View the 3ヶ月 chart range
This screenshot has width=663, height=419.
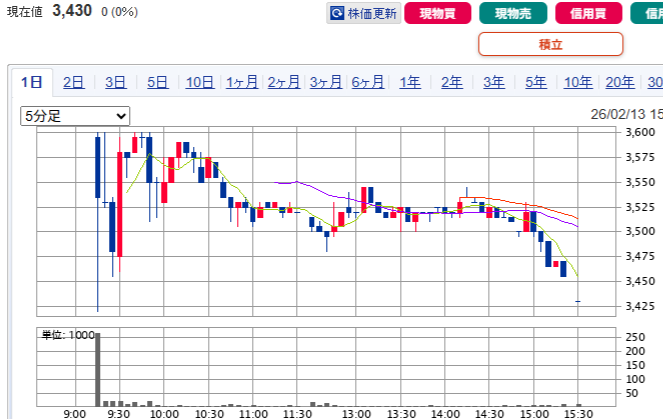[326, 83]
